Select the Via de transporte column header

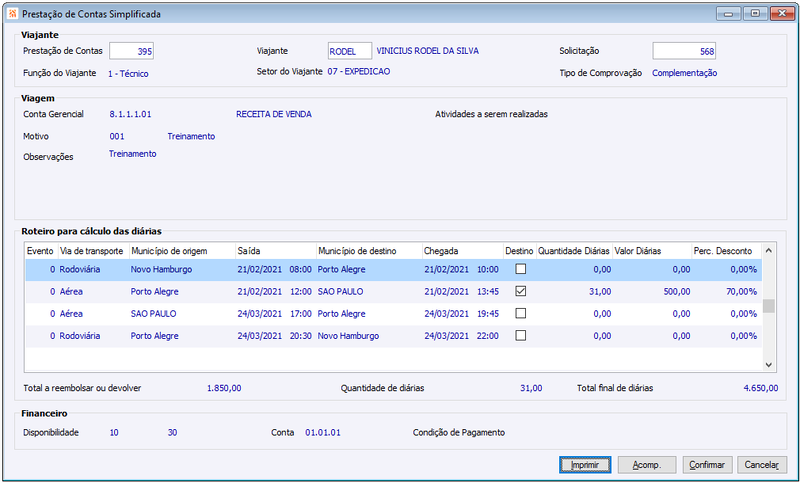(x=94, y=251)
